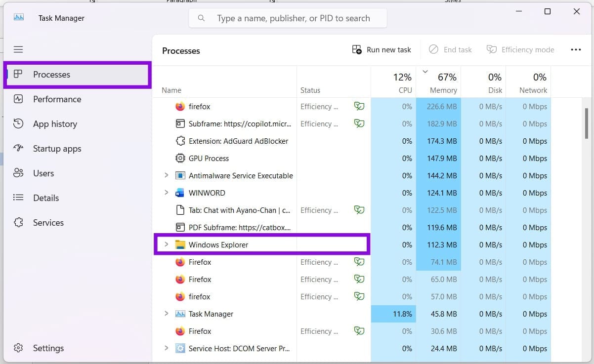
Task: Open the hamburger navigation menu
Action: coord(18,49)
